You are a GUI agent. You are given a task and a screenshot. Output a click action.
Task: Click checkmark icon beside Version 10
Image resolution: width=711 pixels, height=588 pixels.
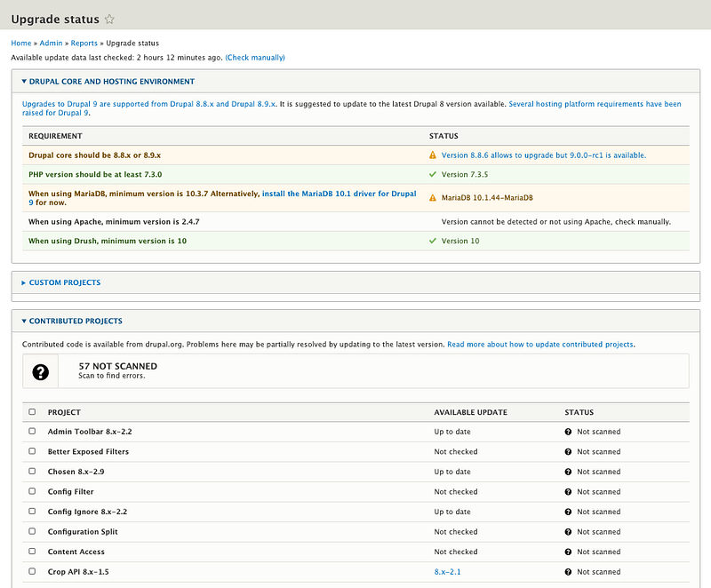[433, 241]
